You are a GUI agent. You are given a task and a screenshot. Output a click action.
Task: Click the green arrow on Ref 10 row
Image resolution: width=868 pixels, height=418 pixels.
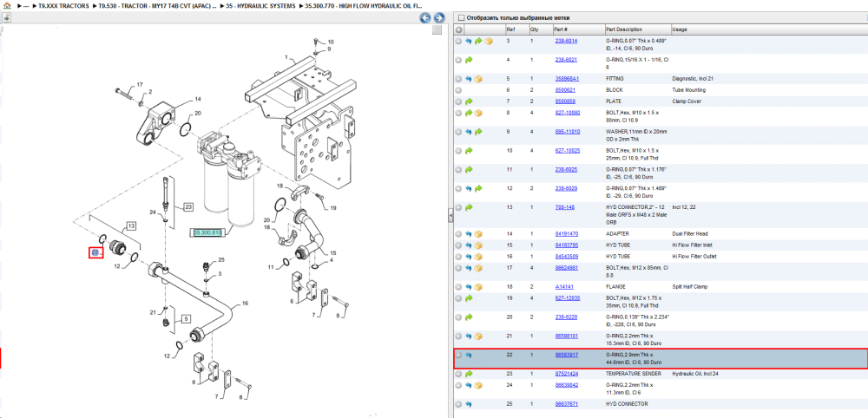[x=469, y=150]
